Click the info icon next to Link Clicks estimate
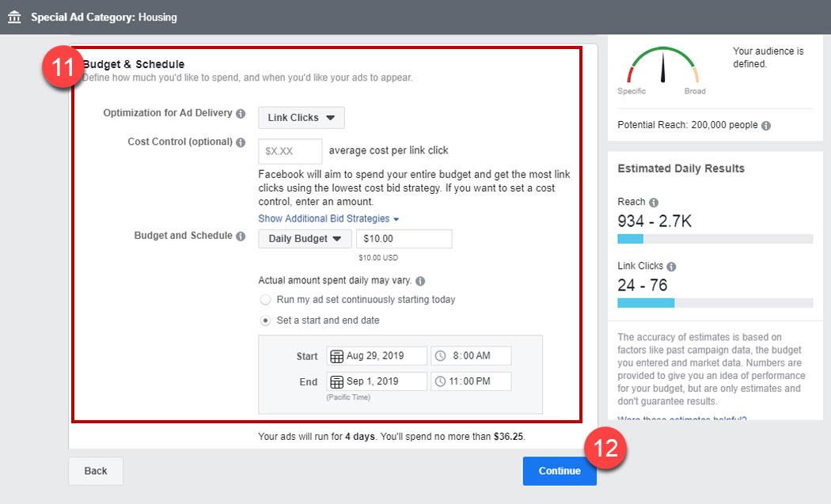 pyautogui.click(x=671, y=267)
